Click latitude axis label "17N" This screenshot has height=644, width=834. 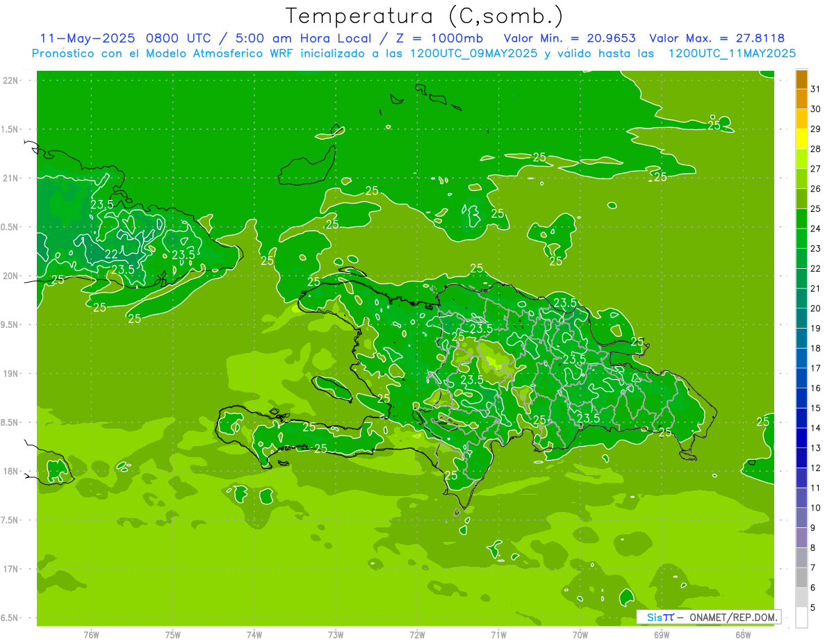point(10,569)
